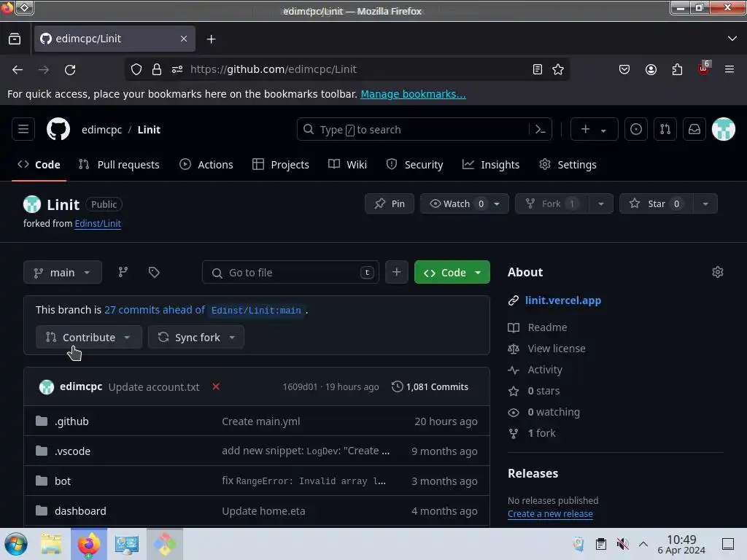Open the green Code clone dropdown
The height and width of the screenshot is (560, 747).
click(x=452, y=272)
